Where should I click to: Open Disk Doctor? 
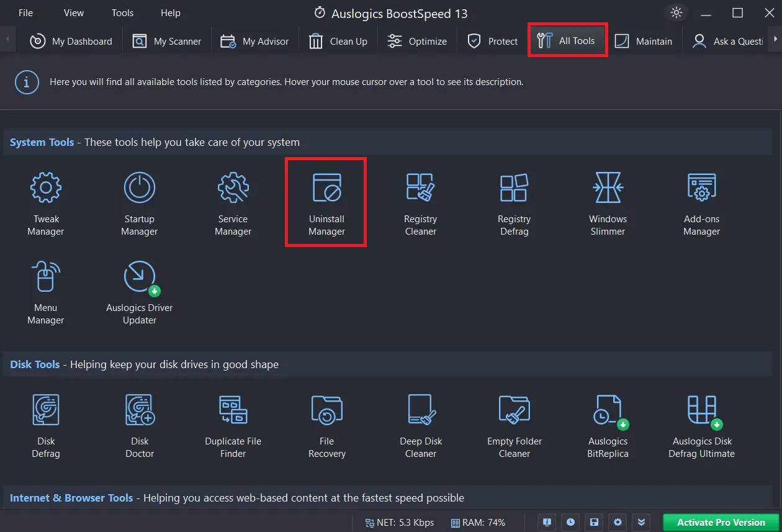pos(140,427)
